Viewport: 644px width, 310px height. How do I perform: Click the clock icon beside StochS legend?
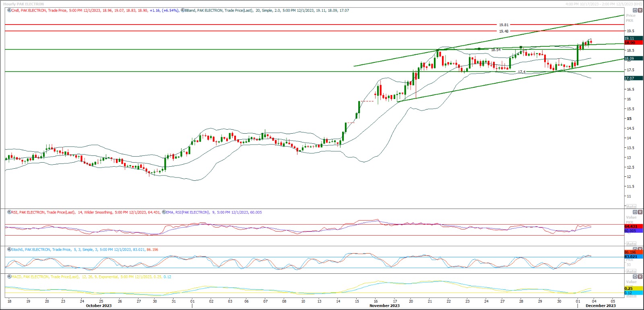coord(9,250)
